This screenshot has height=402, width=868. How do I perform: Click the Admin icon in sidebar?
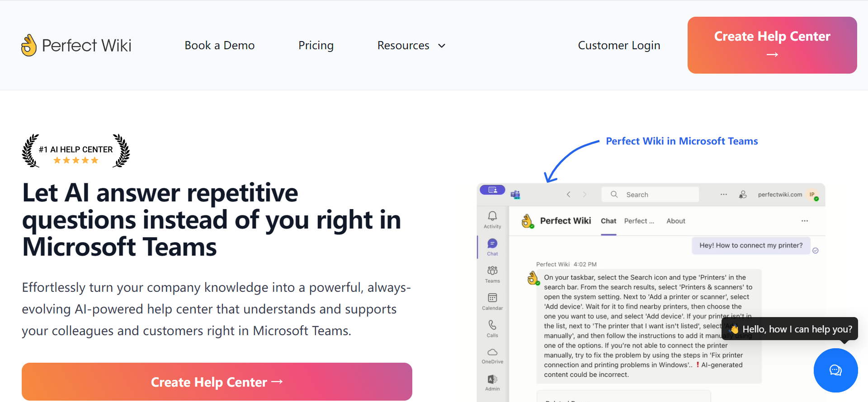(x=492, y=379)
